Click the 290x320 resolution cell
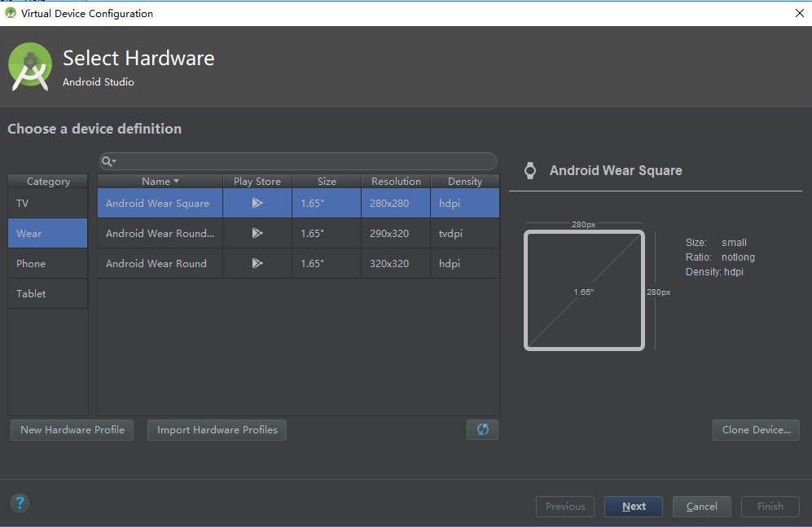Screen dimensions: 812x527 point(396,233)
